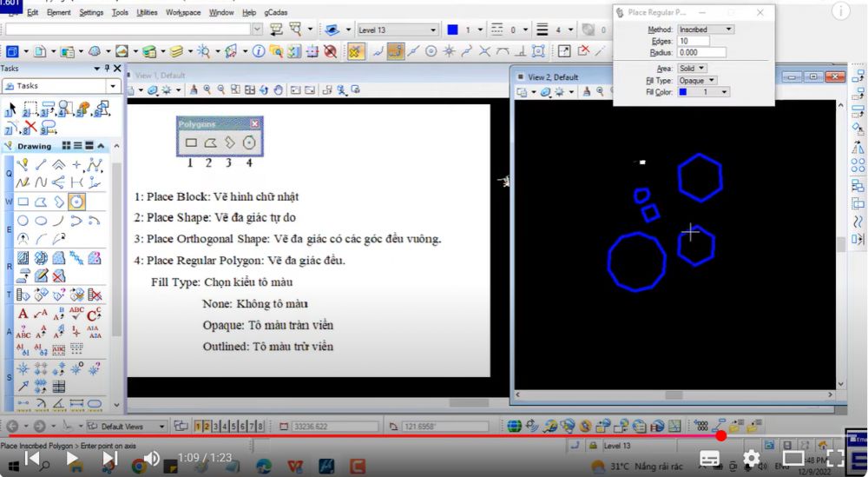Click the red video progress scrubber
868x477 pixels.
[x=720, y=436]
